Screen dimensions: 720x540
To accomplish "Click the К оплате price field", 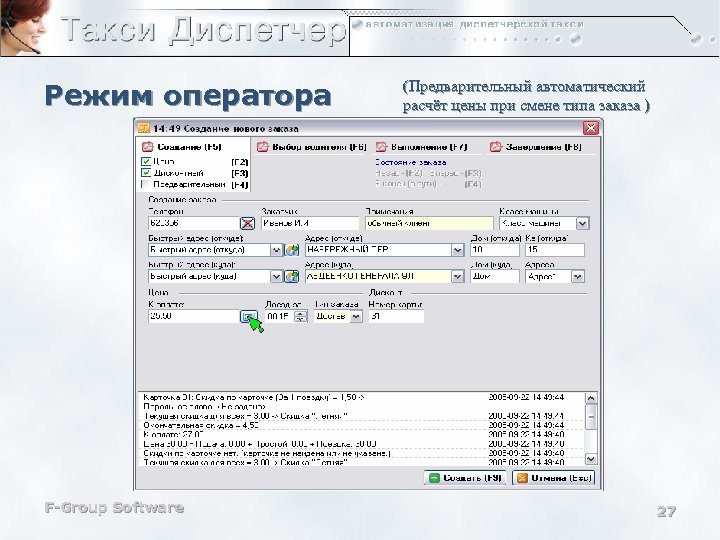I will point(194,316).
